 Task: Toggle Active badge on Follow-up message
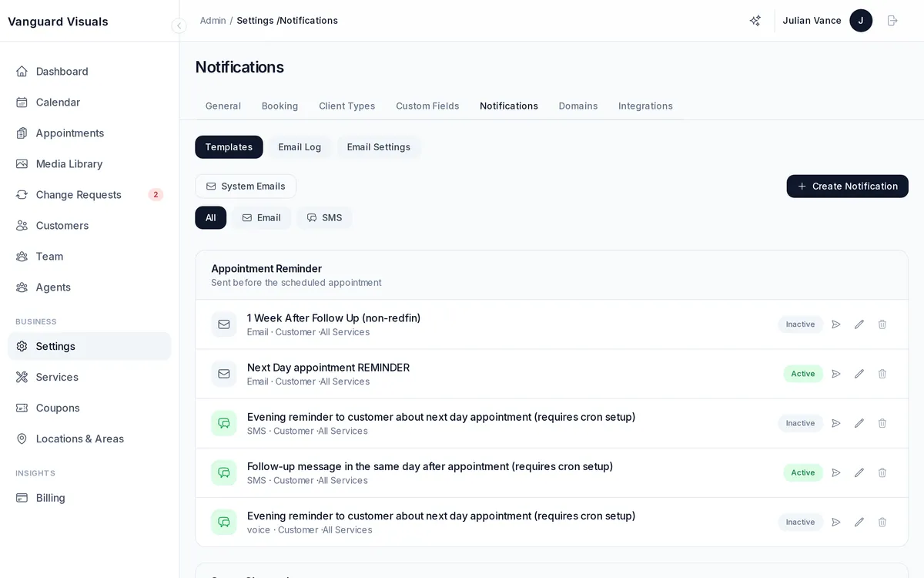click(x=802, y=472)
